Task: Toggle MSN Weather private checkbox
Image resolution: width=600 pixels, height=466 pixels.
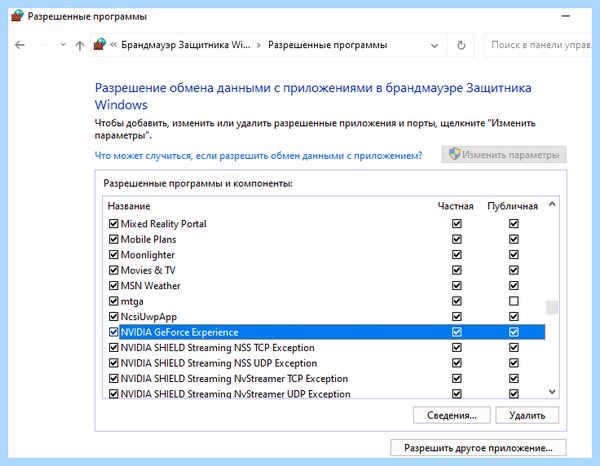Action: (x=457, y=285)
